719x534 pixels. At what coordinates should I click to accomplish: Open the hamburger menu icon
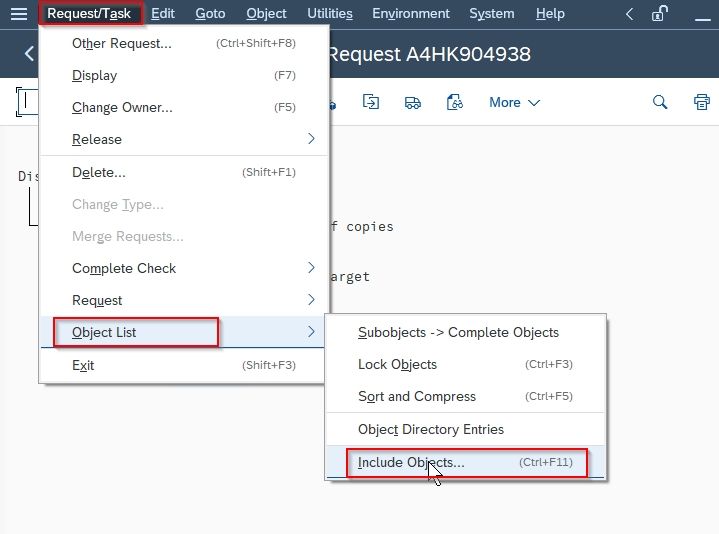19,14
